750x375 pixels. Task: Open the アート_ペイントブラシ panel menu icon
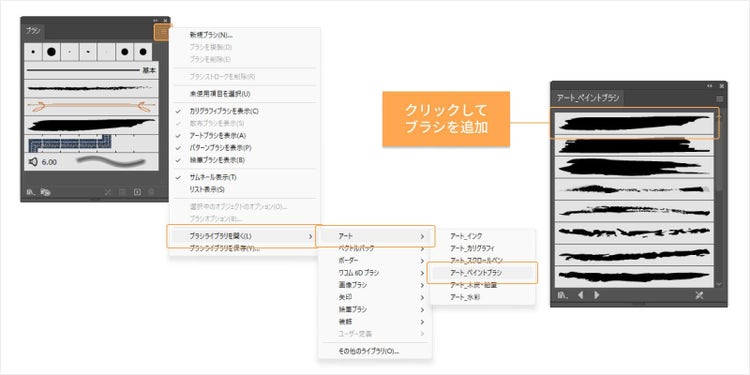tap(719, 99)
